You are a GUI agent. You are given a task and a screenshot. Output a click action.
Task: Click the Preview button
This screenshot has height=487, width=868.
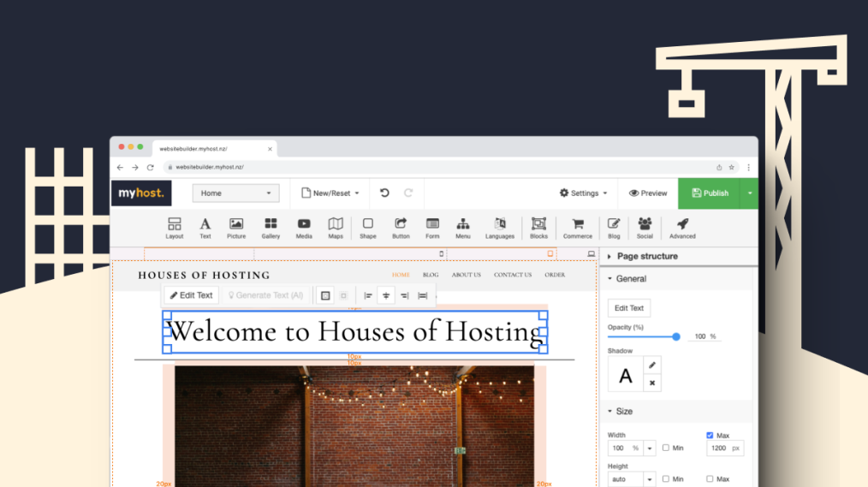(x=648, y=193)
